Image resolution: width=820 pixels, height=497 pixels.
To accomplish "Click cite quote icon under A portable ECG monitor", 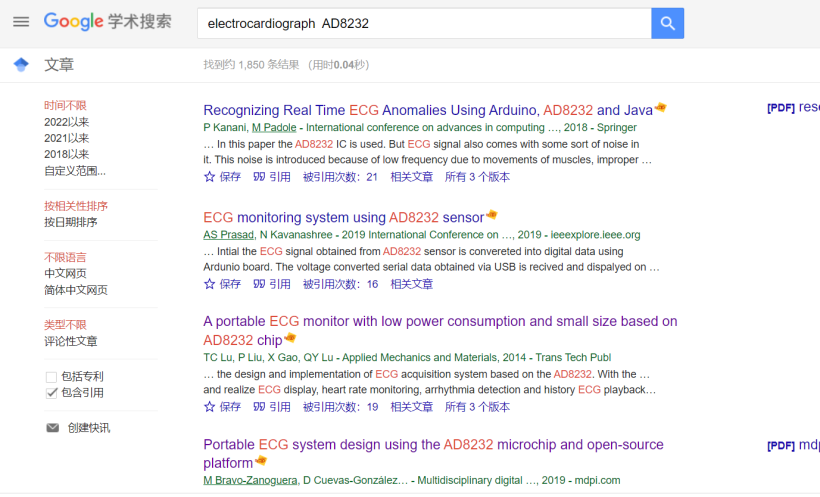I will pyautogui.click(x=259, y=407).
